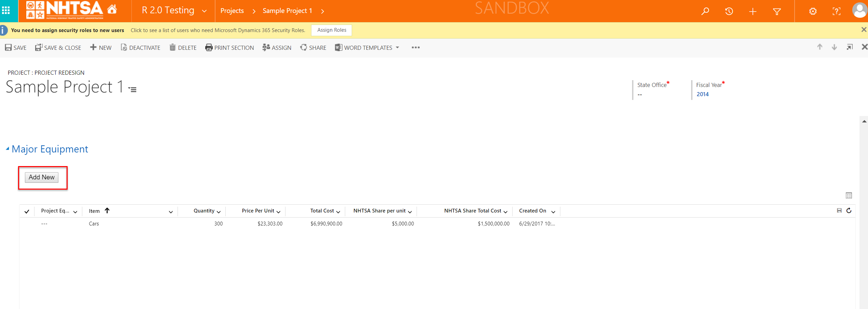Viewport: 868px width, 309px height.
Task: Assign the record to another user
Action: 277,48
